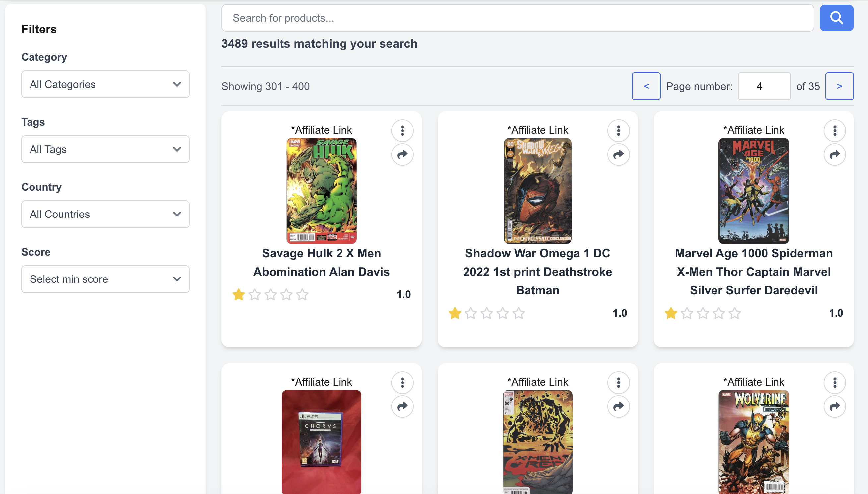Share the Shadow War Omega product
This screenshot has width=868, height=494.
(618, 155)
